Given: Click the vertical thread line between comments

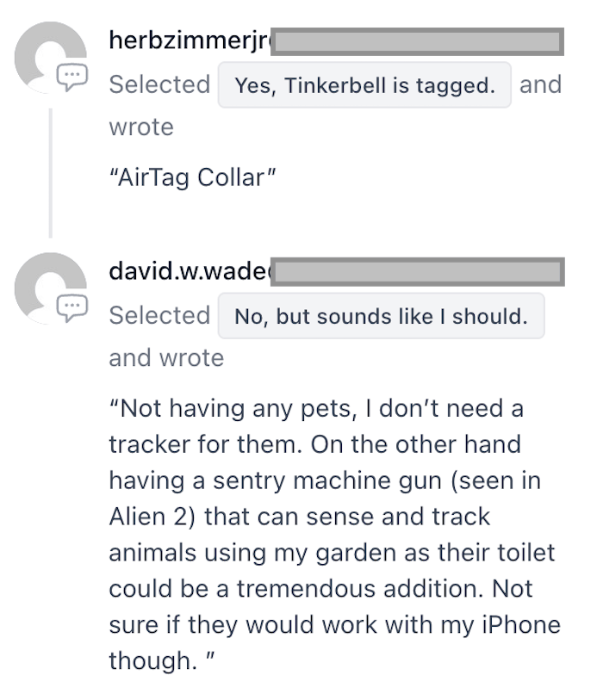Looking at the screenshot, I should coord(50,172).
